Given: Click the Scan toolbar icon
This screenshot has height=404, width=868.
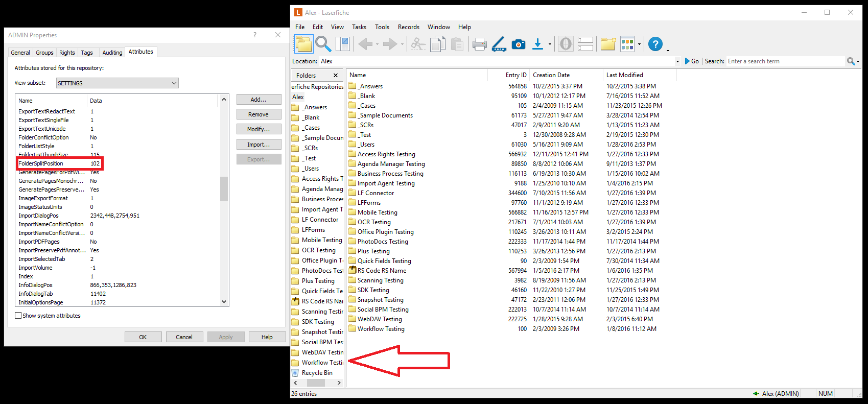Looking at the screenshot, I should pos(499,44).
